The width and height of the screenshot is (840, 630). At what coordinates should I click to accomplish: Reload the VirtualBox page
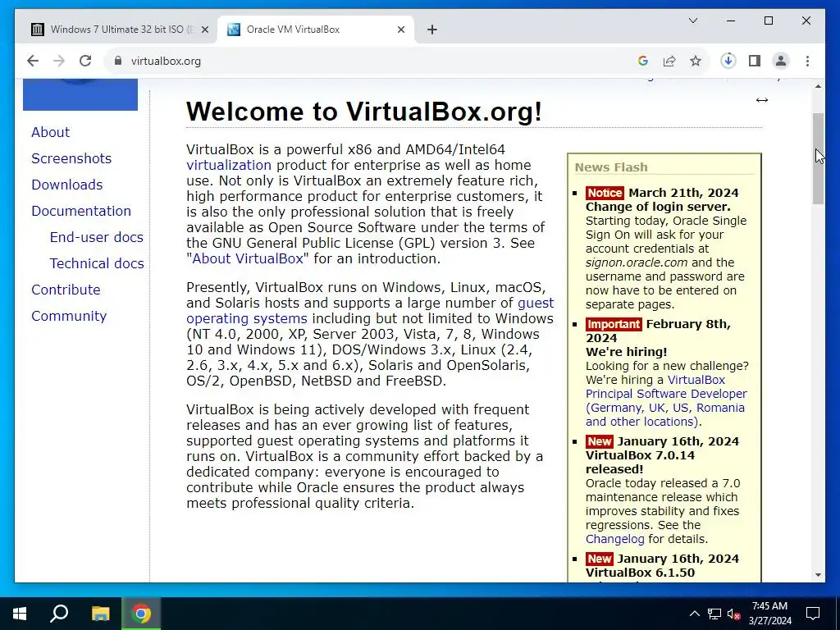(x=85, y=61)
